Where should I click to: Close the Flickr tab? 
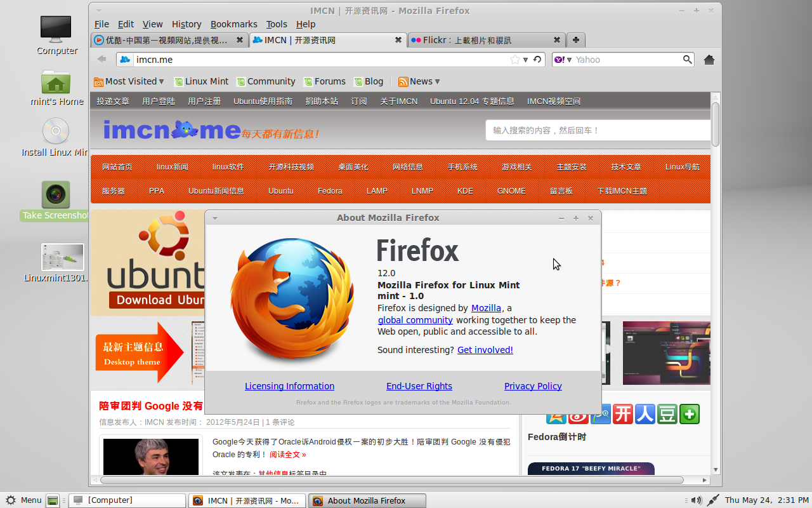point(557,40)
